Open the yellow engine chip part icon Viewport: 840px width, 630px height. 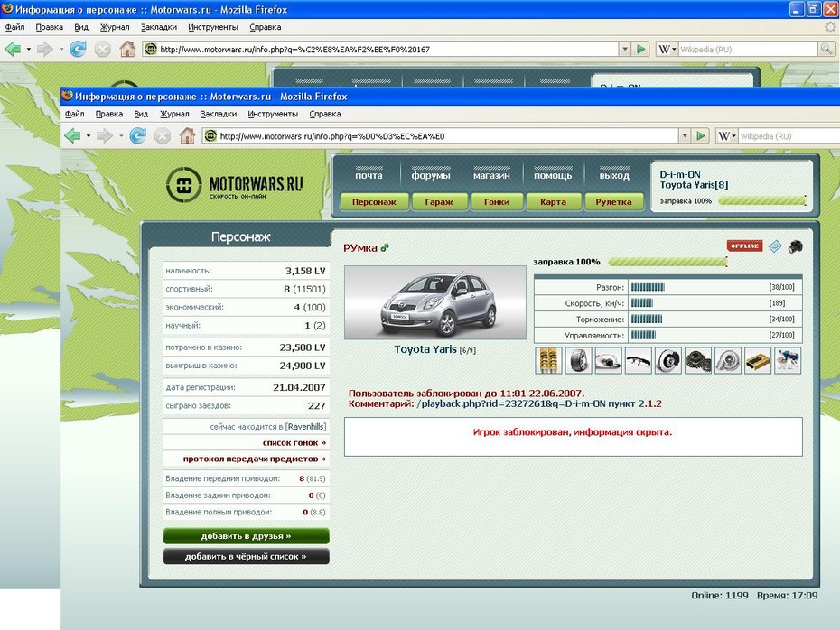pos(758,360)
